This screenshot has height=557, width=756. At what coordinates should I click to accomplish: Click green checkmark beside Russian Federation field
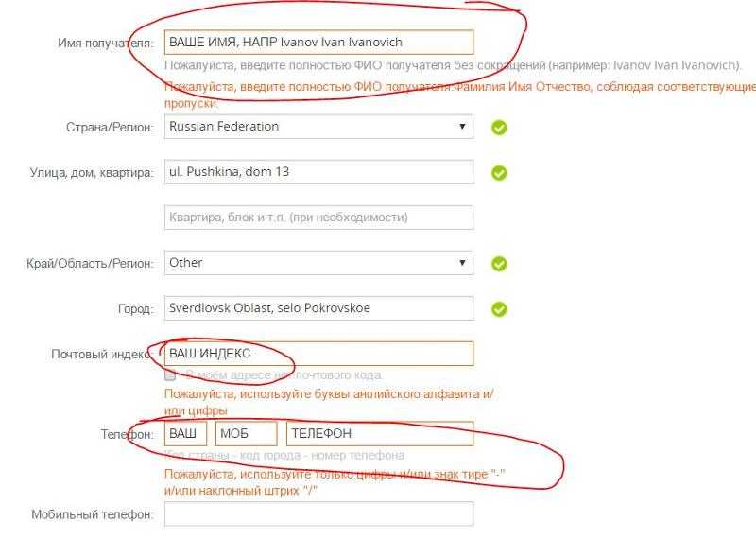pyautogui.click(x=499, y=128)
